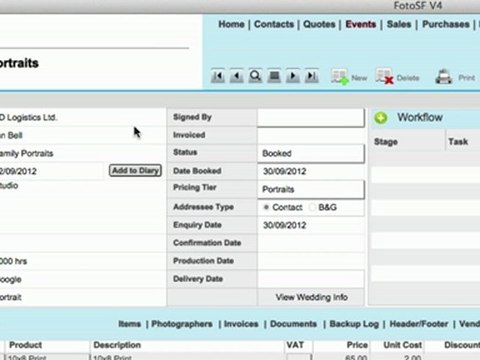Click the Date Booked field 30/09/2012
Screen dimensions: 480x360
(311, 171)
